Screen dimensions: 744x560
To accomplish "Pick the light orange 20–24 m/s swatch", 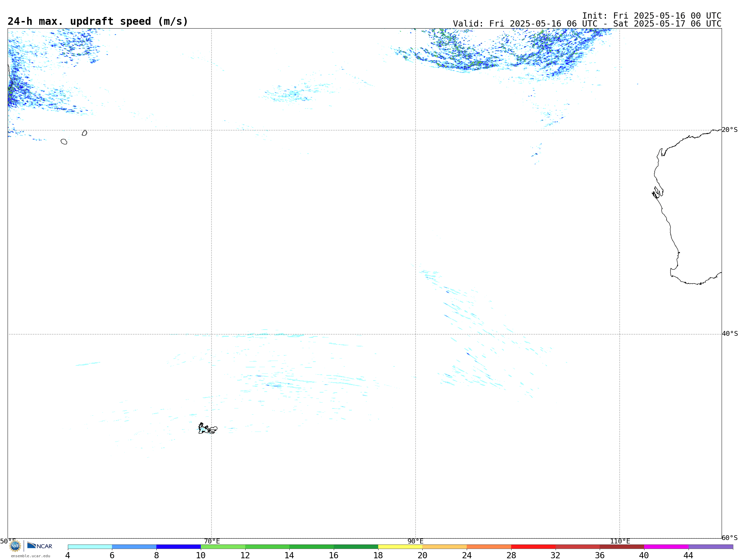I will (x=445, y=547).
